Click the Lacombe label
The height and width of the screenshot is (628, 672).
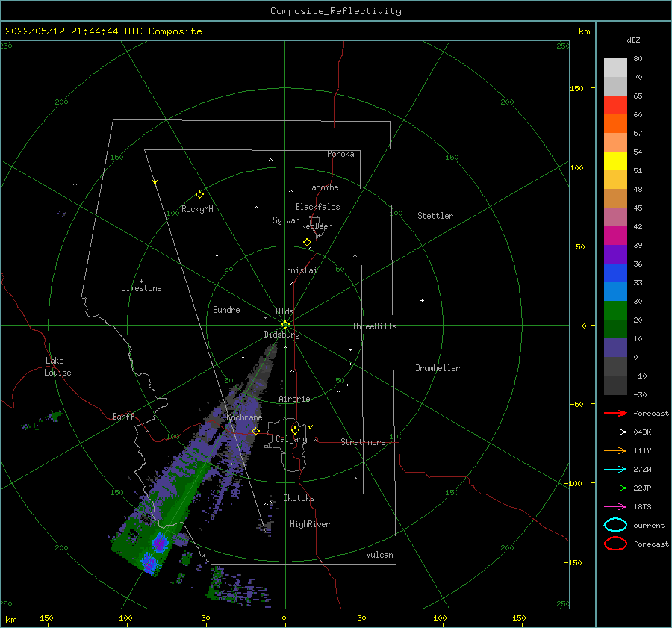pyautogui.click(x=323, y=187)
